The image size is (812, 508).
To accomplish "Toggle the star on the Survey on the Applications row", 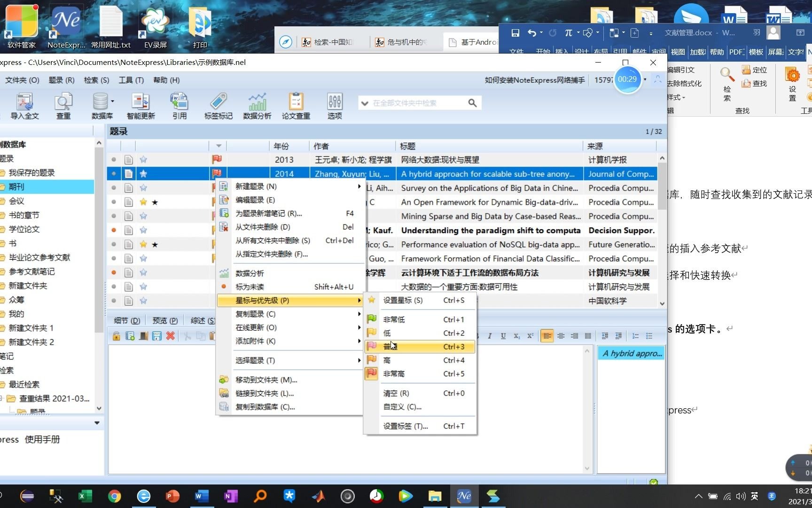I will (x=143, y=188).
